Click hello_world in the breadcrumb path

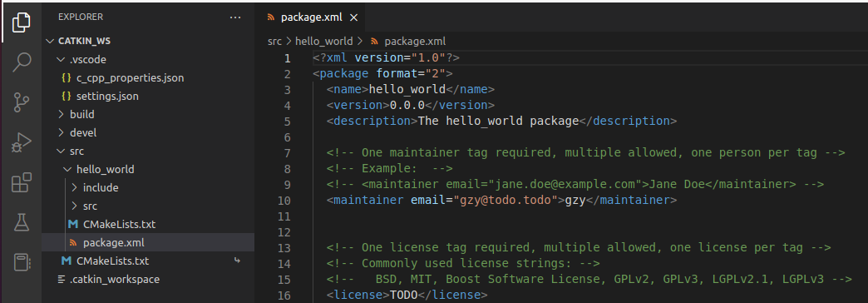[324, 41]
